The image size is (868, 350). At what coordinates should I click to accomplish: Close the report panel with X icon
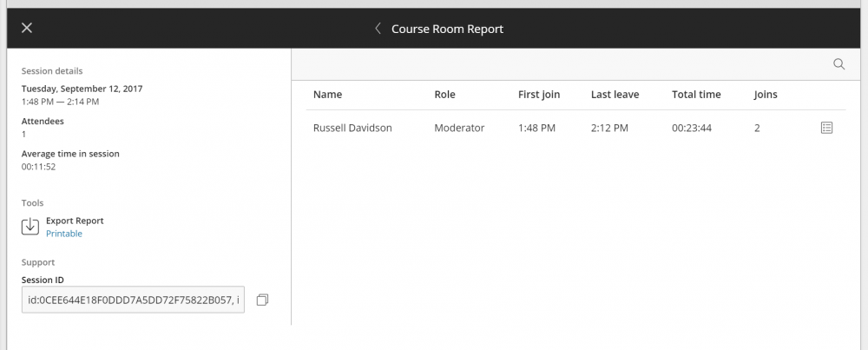point(27,28)
